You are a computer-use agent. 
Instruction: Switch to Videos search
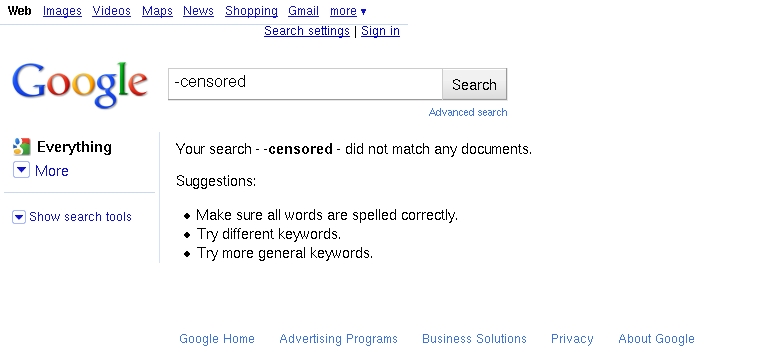click(x=111, y=11)
